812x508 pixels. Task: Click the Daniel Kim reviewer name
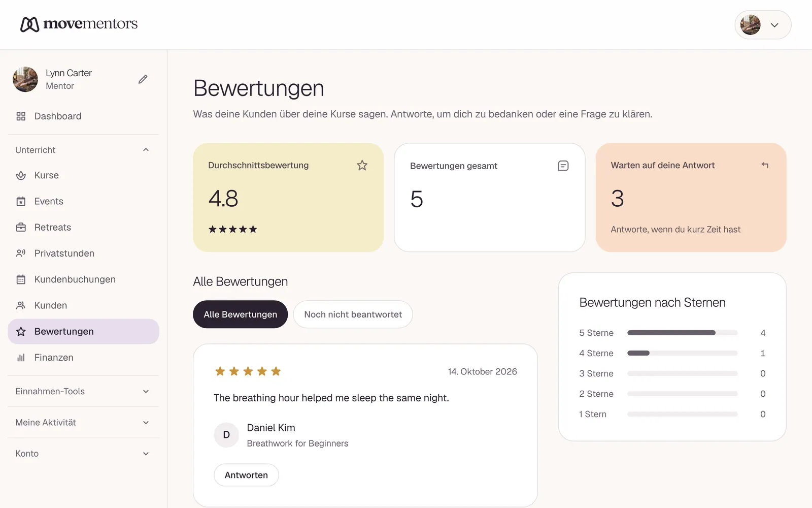[271, 428]
